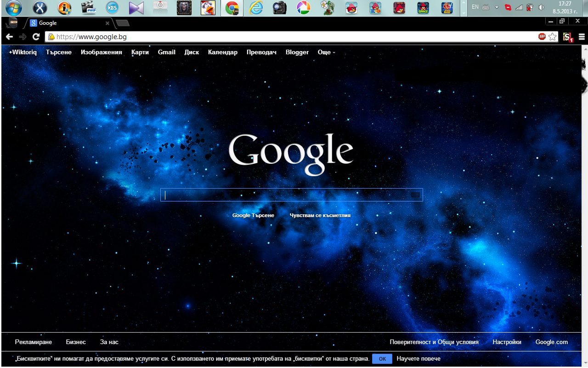Launch the Angry Birds Seasons icon
This screenshot has height=368, width=588.
[x=399, y=8]
